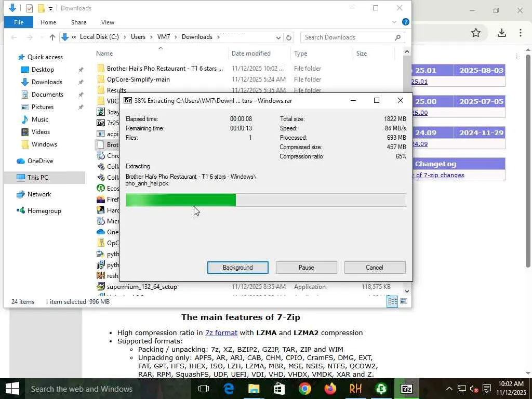Open the 25.01 download link on webpage
This screenshot has width=532, height=399.
pyautogui.click(x=420, y=82)
